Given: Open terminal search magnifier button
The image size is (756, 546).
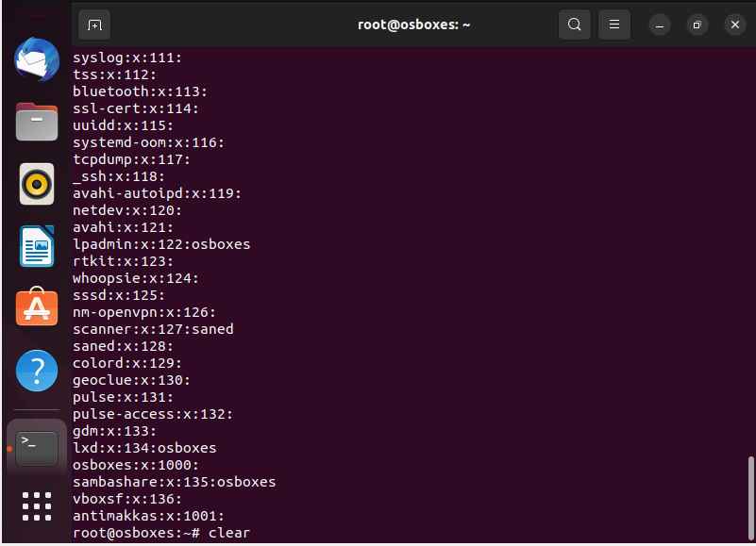Looking at the screenshot, I should pyautogui.click(x=574, y=25).
